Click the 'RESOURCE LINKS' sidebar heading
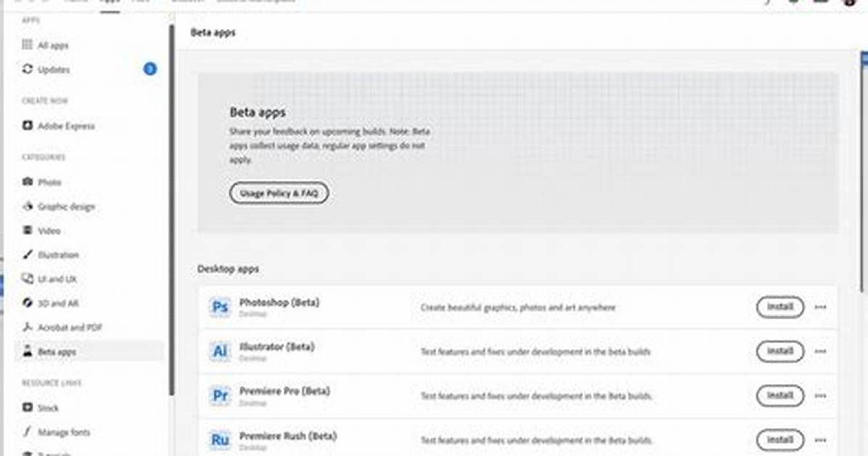Screen dimensions: 868x456 click(x=52, y=383)
